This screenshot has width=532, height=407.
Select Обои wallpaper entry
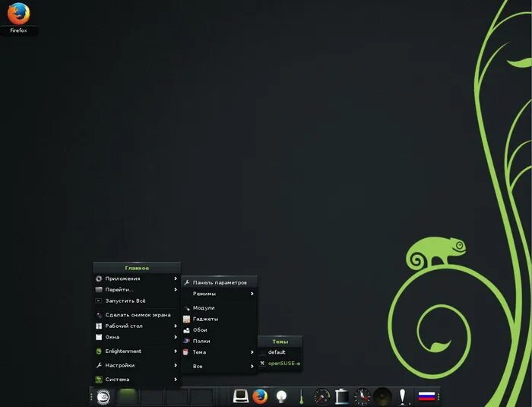(x=219, y=330)
